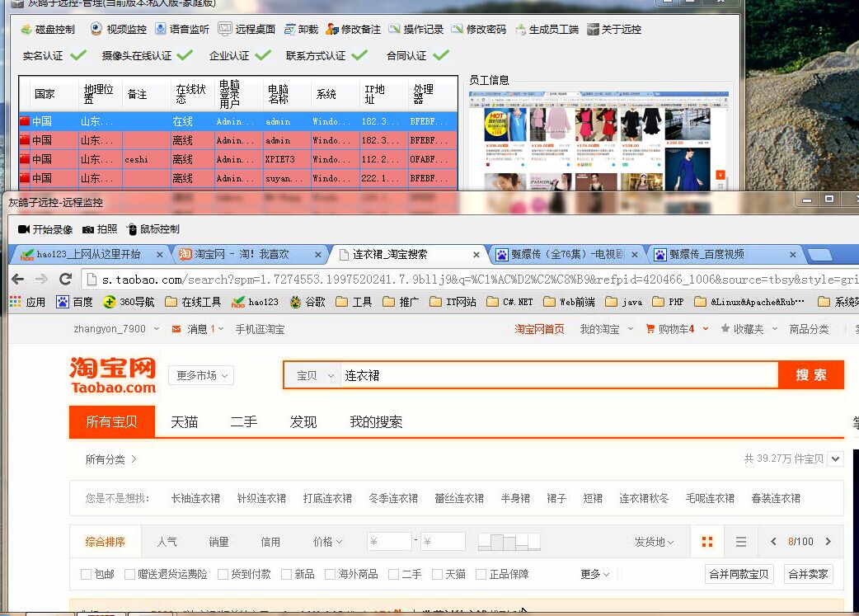The height and width of the screenshot is (616, 859).
Task: Click 生成员工端 generate employee client
Action: click(x=547, y=29)
